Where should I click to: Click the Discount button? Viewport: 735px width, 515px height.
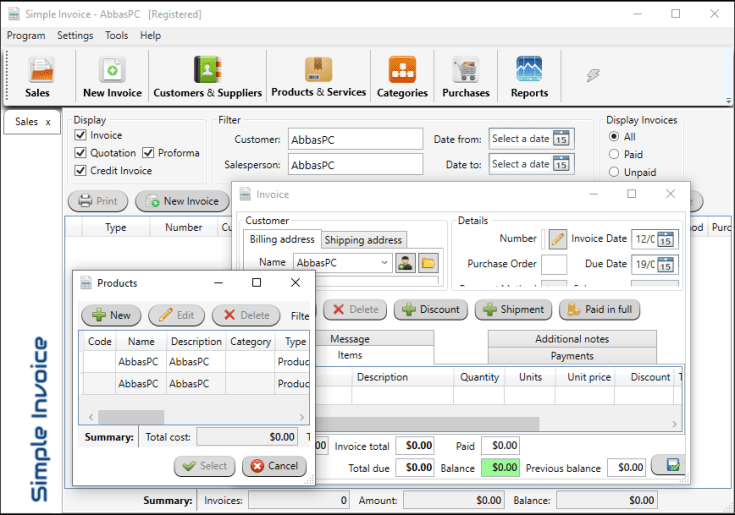click(x=431, y=310)
